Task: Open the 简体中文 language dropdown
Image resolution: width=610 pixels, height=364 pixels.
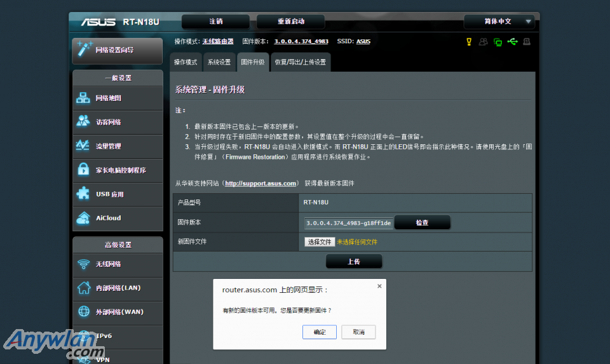Action: (x=499, y=22)
